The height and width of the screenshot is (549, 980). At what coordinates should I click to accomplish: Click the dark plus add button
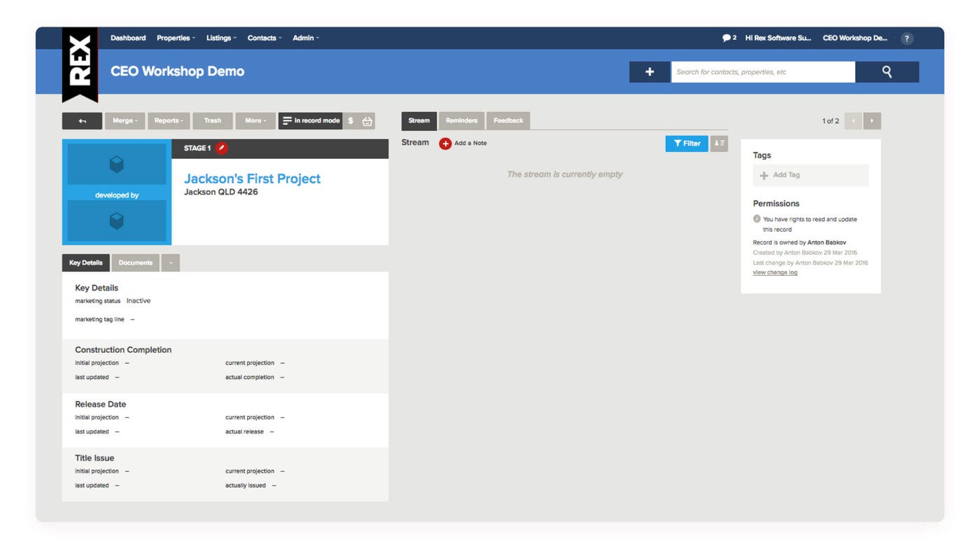(649, 71)
